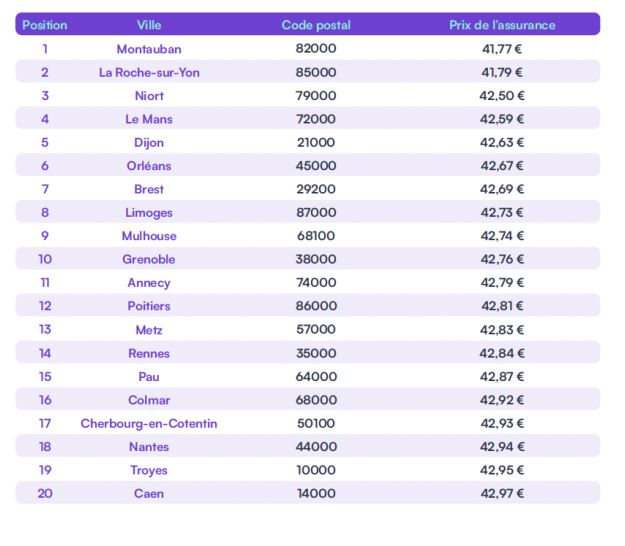This screenshot has width=625, height=546.
Task: Open the Dijon city link
Action: tap(149, 143)
